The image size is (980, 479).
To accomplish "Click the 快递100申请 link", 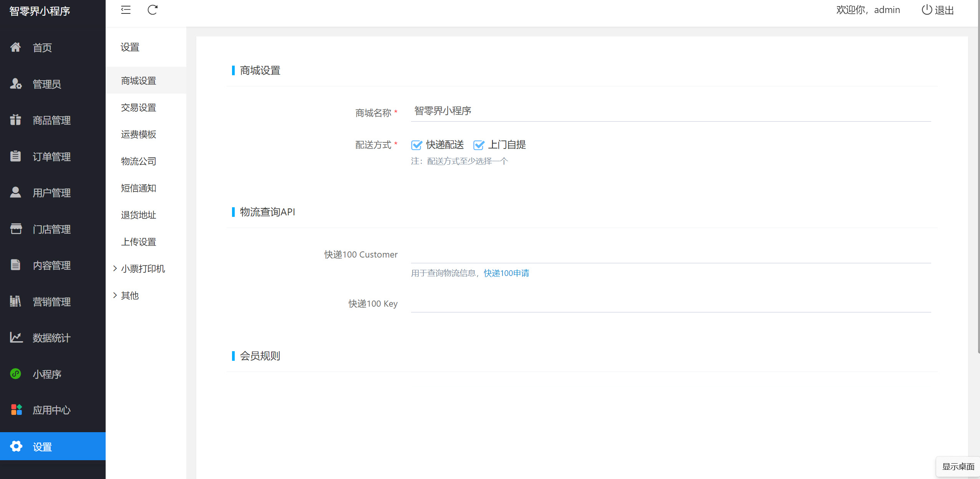I will [x=506, y=273].
